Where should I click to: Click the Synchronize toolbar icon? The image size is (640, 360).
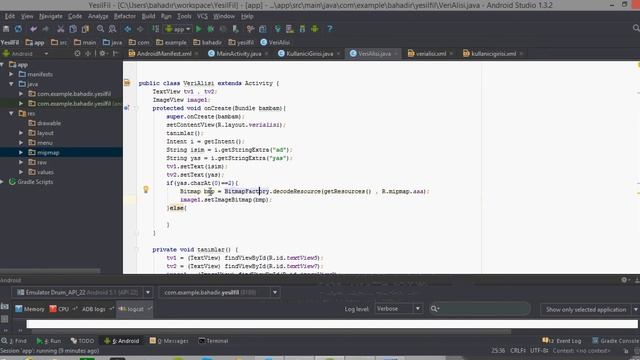click(18, 29)
